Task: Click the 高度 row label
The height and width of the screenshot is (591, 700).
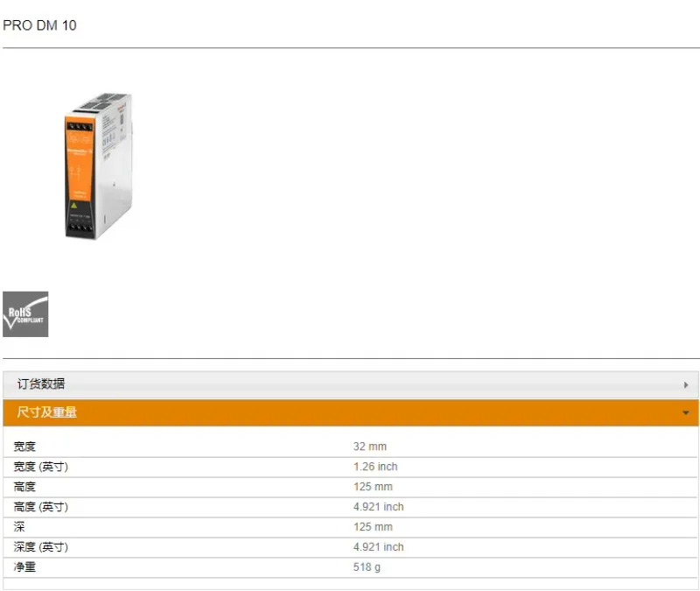Action: pyautogui.click(x=24, y=487)
